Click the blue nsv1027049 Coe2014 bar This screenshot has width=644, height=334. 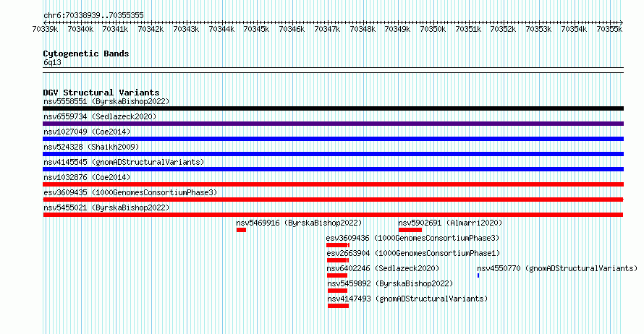tap(333, 139)
